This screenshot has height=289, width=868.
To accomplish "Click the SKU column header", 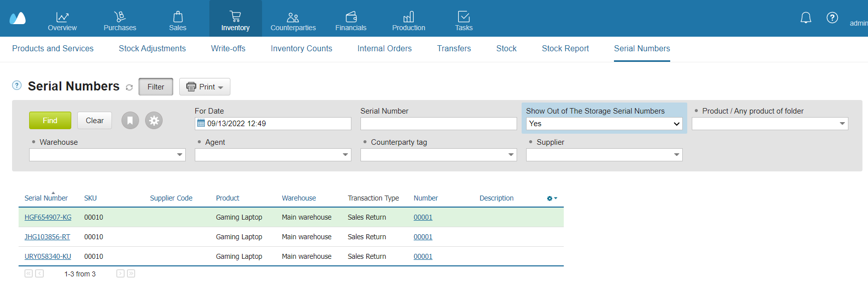I will click(90, 198).
